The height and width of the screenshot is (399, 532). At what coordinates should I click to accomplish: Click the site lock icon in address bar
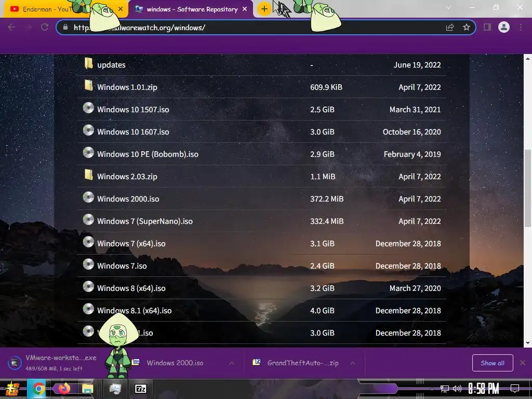[x=65, y=27]
